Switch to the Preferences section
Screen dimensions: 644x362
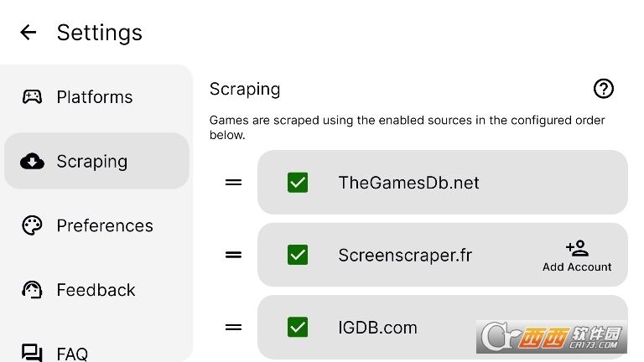pyautogui.click(x=96, y=225)
